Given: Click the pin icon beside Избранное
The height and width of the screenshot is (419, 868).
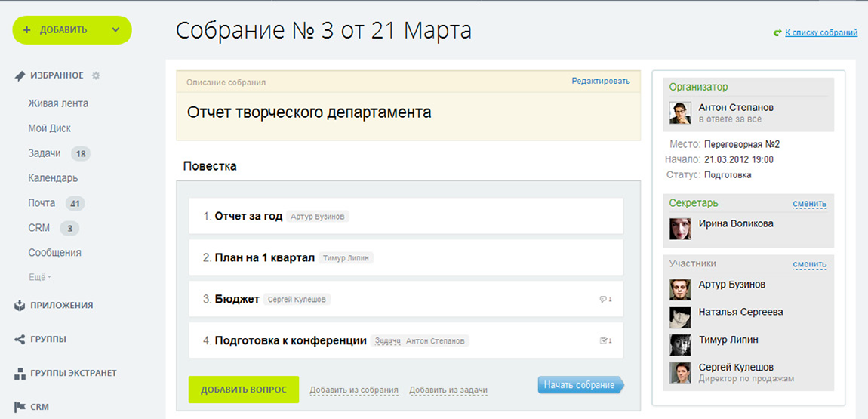Looking at the screenshot, I should tap(20, 75).
